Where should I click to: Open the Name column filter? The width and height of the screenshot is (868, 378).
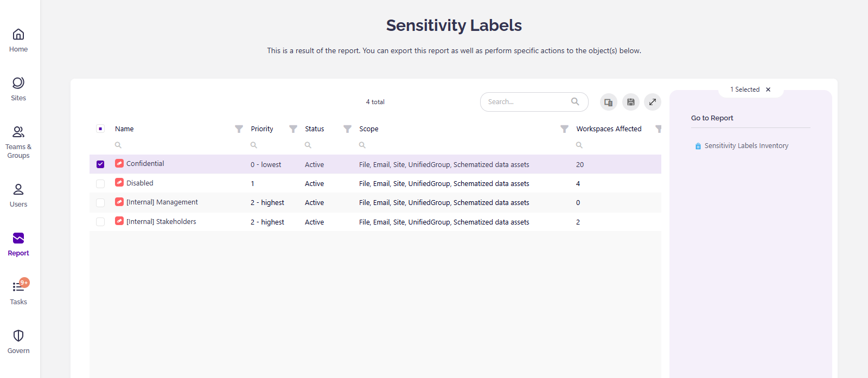pos(239,129)
